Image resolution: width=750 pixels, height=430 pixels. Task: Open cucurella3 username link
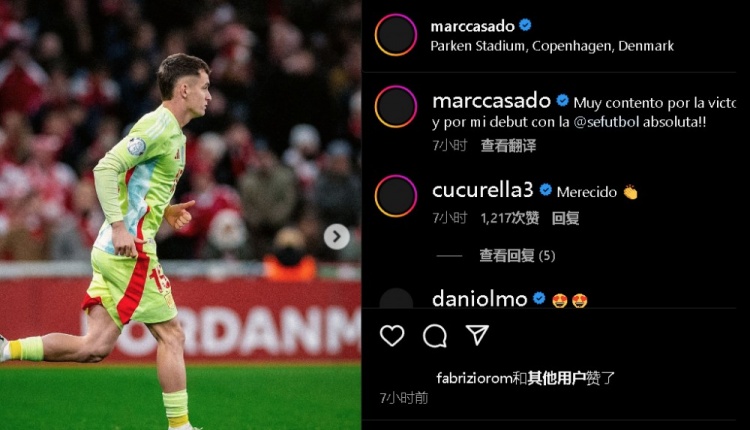coord(482,190)
